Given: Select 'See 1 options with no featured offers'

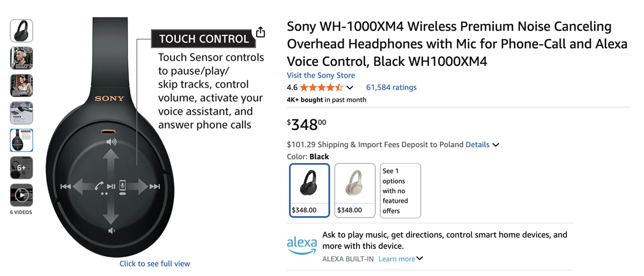Looking at the screenshot, I should click(400, 190).
